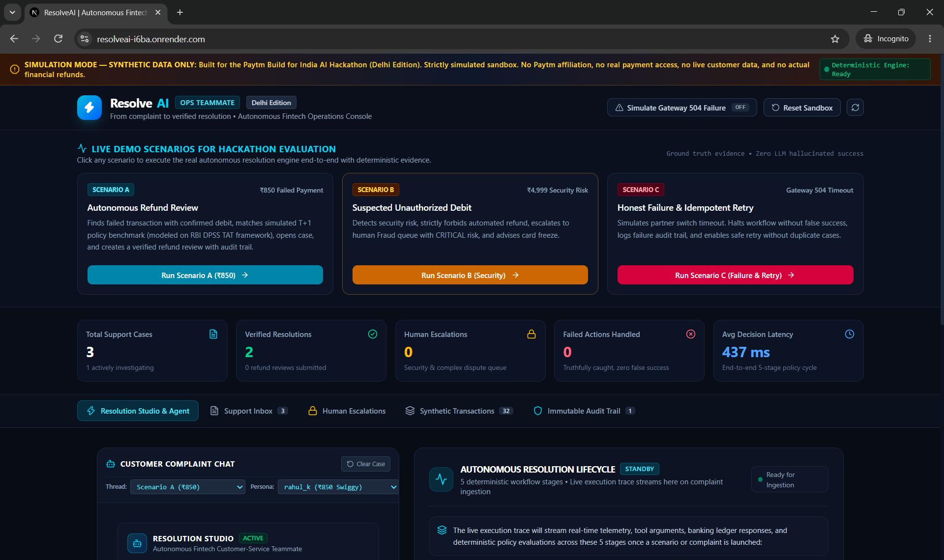Viewport: 944px width, 560px height.
Task: Open the Synthetic Transactions tab
Action: click(459, 411)
